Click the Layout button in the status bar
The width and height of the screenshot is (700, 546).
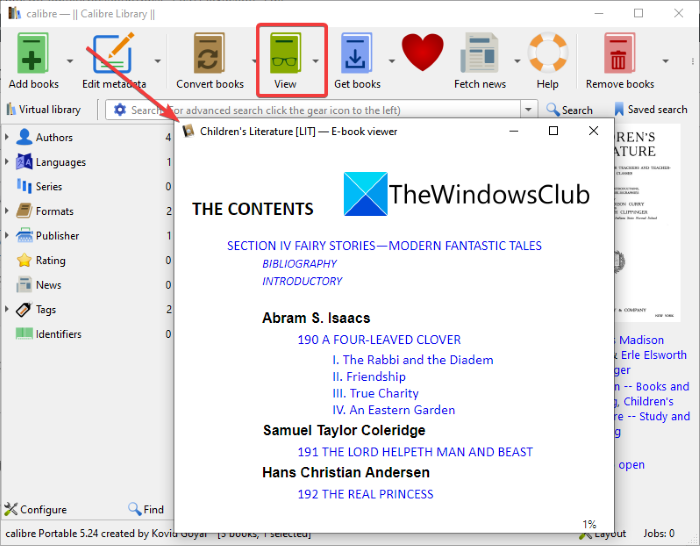pyautogui.click(x=604, y=533)
